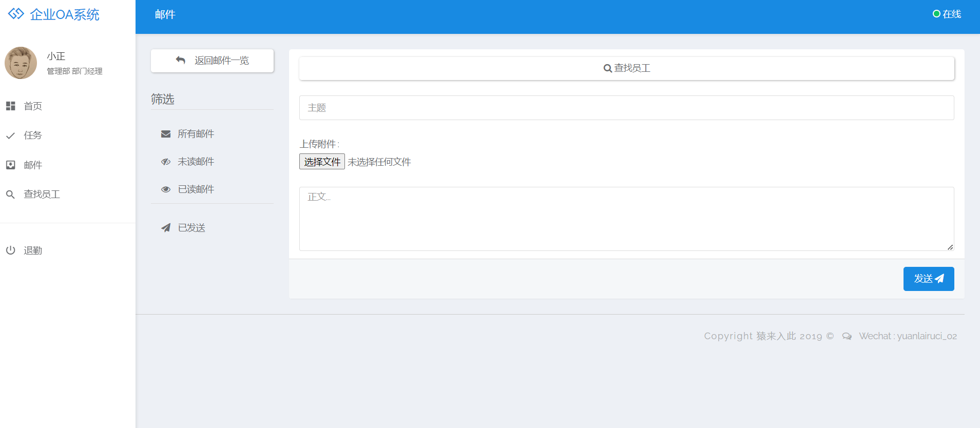Viewport: 980px width, 428px height.
Task: Click the crossed-eye icon for 未读邮件
Action: [x=166, y=162]
